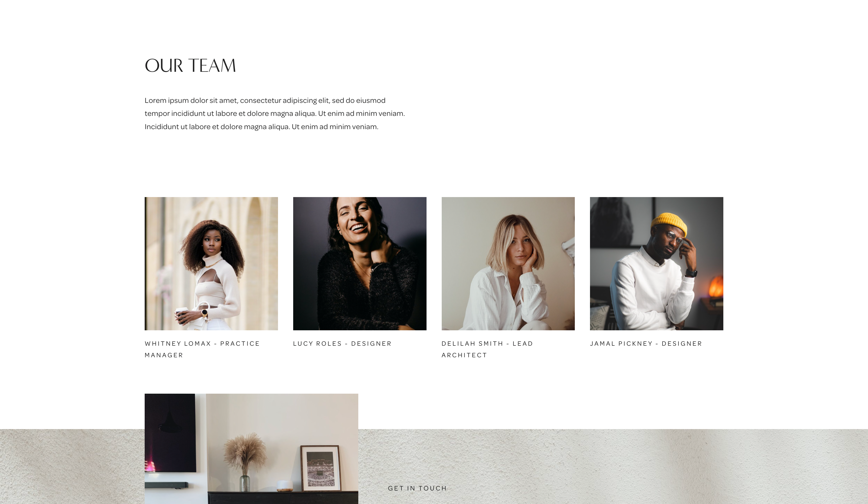Click the framed picture in the interior photo
This screenshot has height=504, width=868.
point(321,468)
